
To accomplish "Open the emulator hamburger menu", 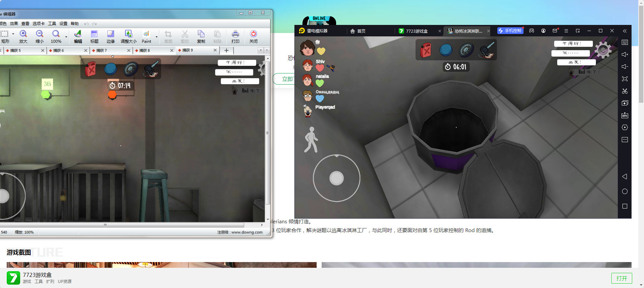I will (566, 31).
